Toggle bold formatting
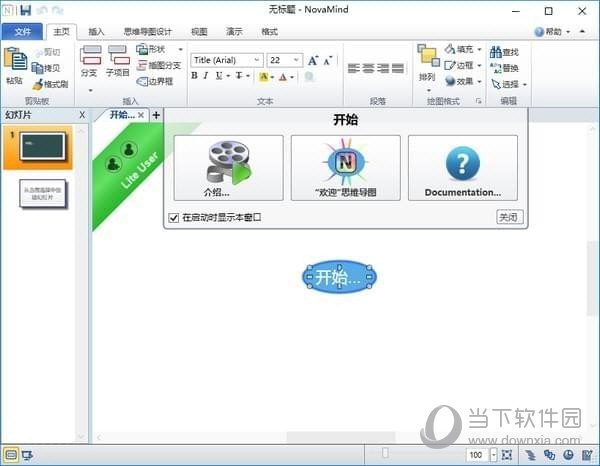The height and width of the screenshot is (466, 600). pos(194,76)
